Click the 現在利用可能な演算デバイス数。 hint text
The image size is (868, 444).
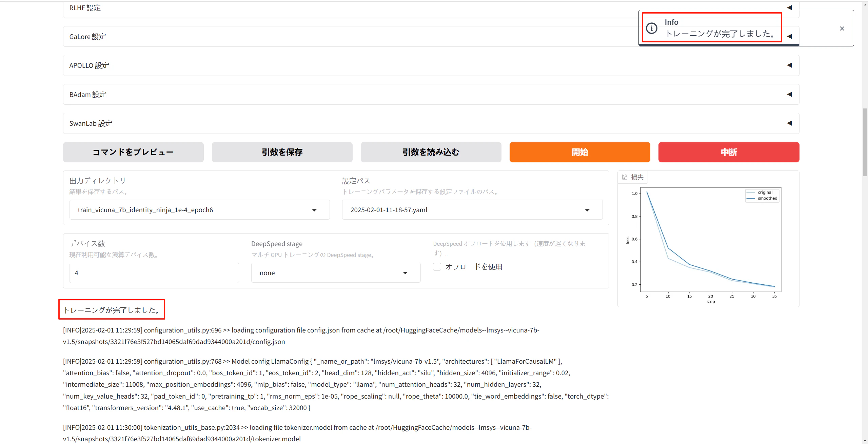(x=115, y=255)
